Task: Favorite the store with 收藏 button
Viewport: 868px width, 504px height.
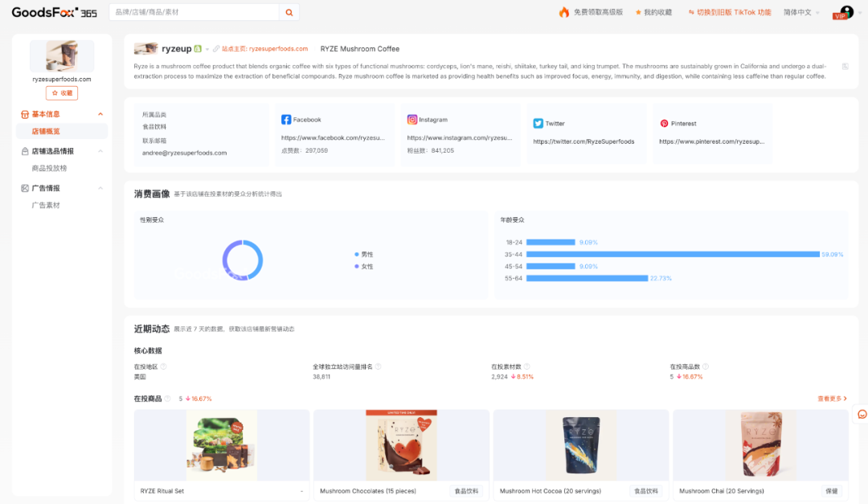Action: tap(62, 93)
